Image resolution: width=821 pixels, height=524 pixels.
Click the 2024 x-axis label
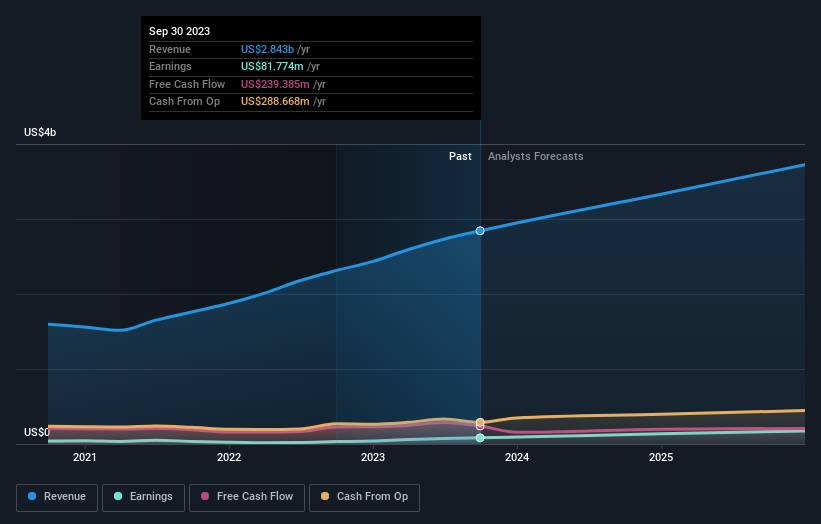[x=517, y=457]
